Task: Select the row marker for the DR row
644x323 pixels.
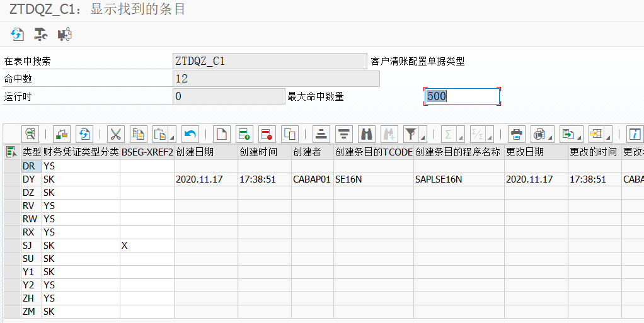Action: point(12,166)
